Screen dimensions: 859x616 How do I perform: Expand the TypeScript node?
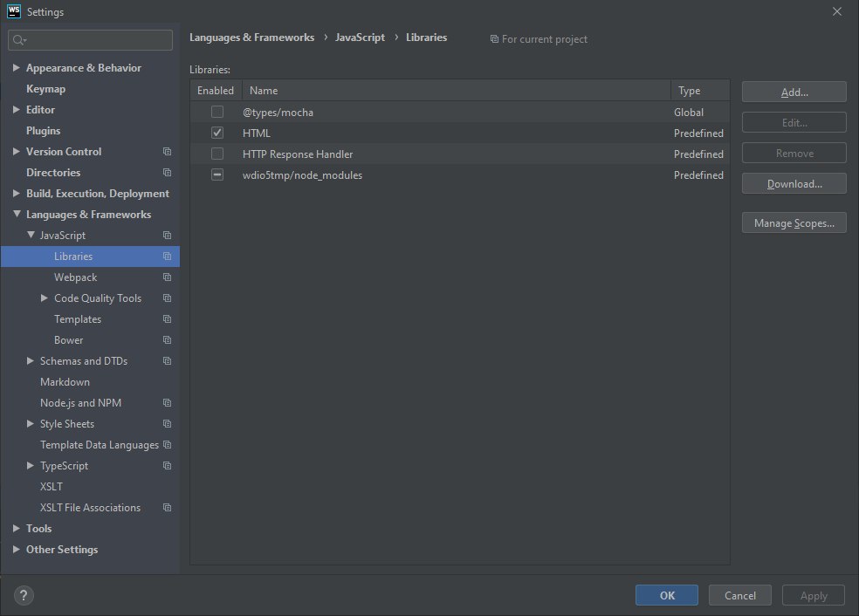[x=31, y=465]
